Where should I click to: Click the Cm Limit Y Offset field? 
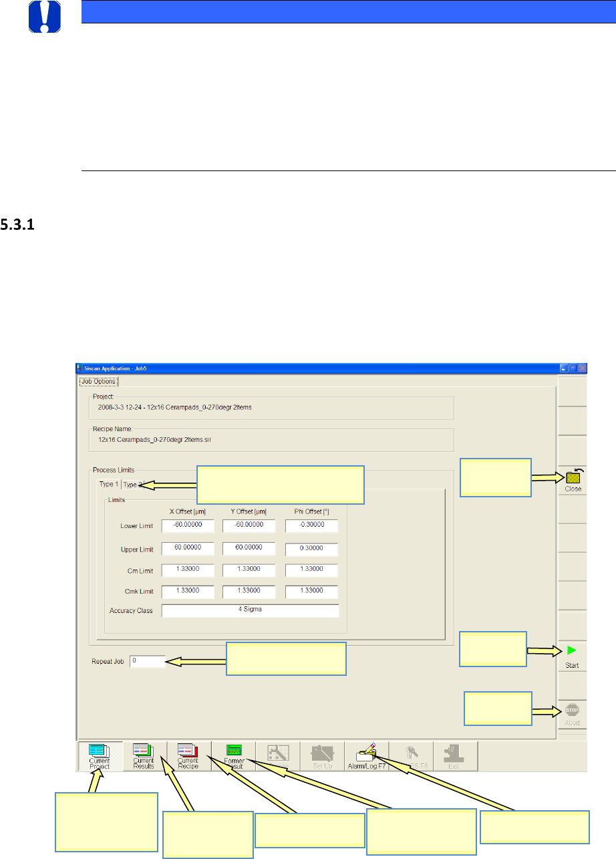coord(249,570)
